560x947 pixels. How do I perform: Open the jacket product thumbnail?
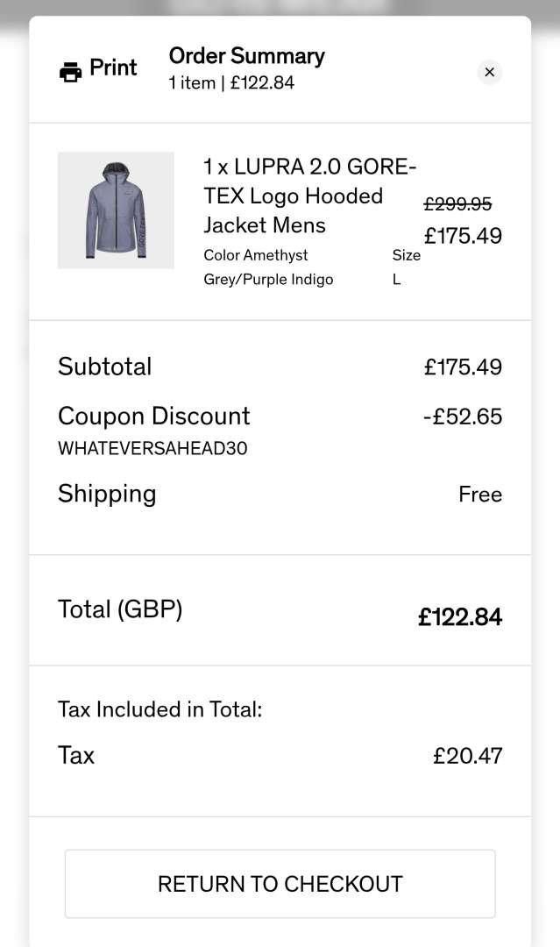pos(116,210)
